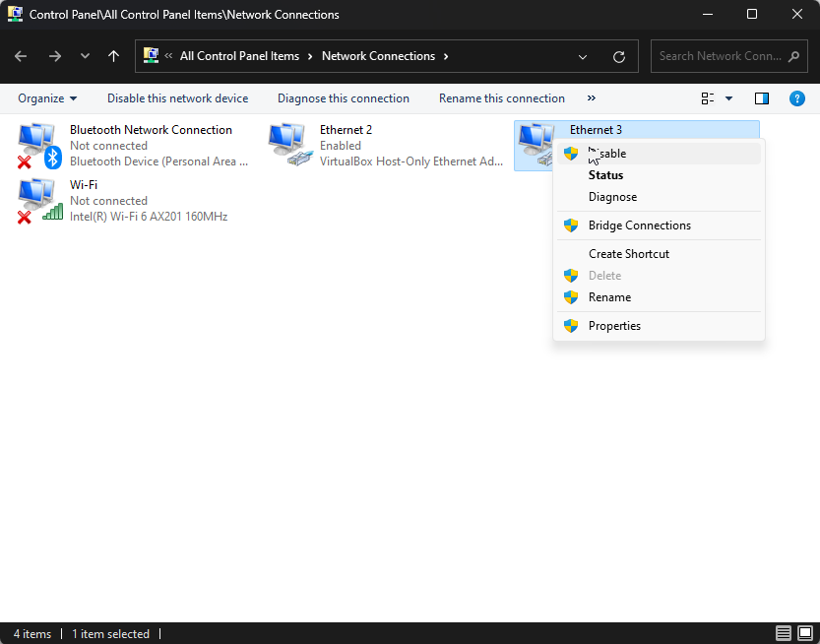Viewport: 820px width, 644px height.
Task: Click the Search Network Connections field
Action: click(719, 56)
